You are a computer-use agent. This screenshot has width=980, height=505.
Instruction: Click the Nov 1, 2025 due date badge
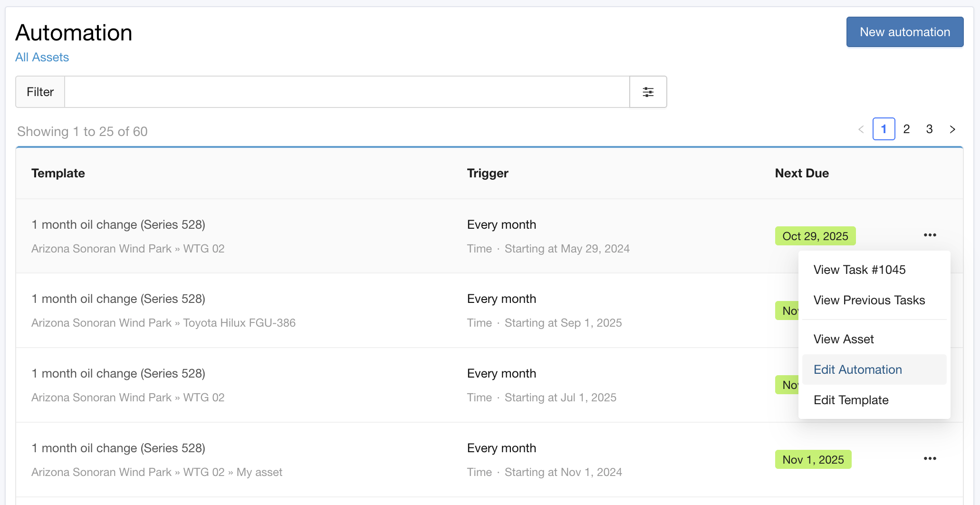pyautogui.click(x=813, y=460)
